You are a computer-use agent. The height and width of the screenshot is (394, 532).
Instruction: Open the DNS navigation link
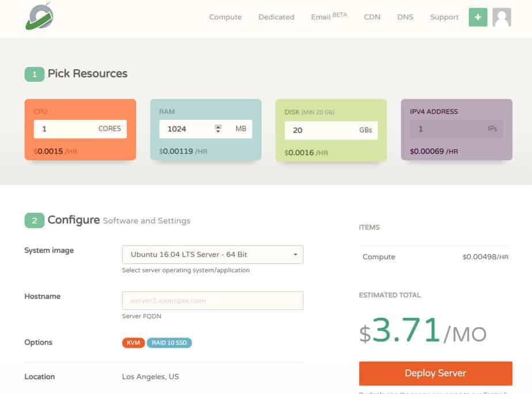tap(405, 17)
